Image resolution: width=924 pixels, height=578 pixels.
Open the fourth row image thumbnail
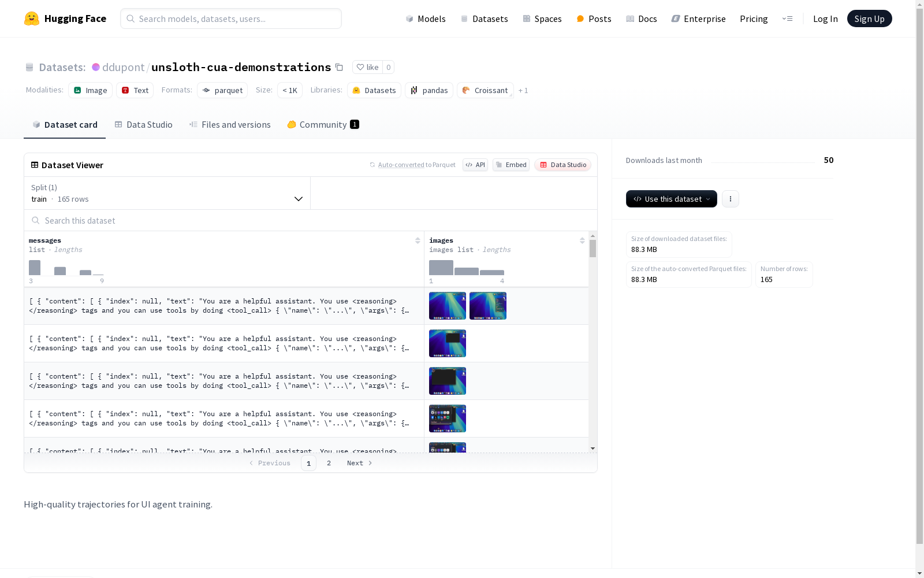click(x=448, y=418)
